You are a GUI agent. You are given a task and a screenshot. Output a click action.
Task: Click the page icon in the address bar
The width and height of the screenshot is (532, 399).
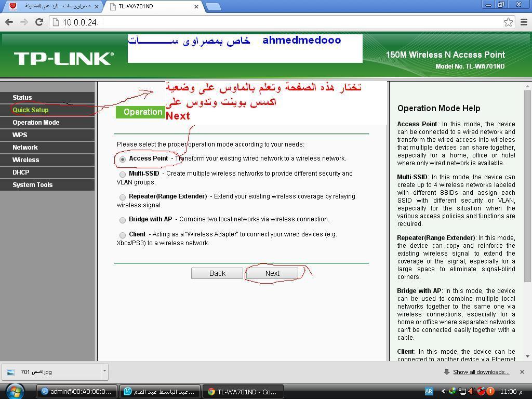(56, 22)
